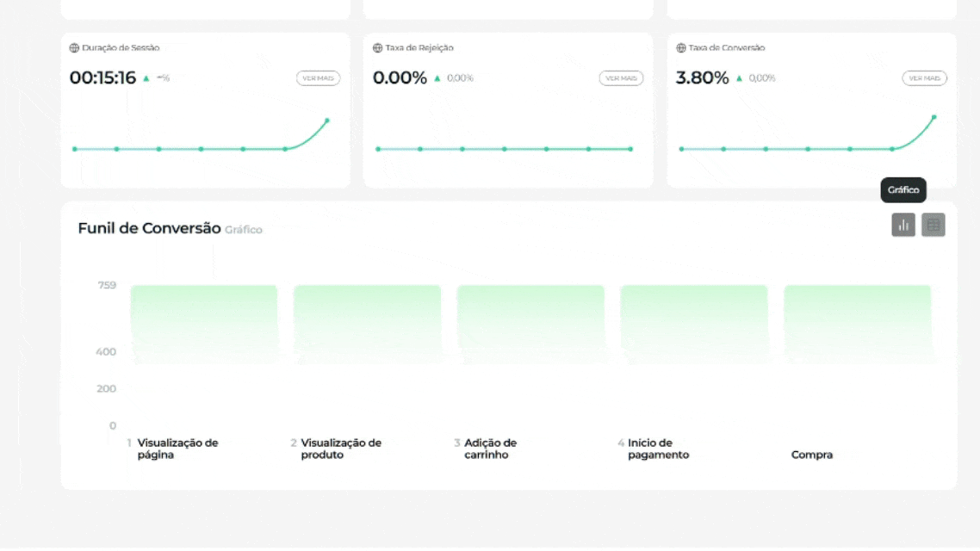
Task: Click the Visualização de produto funnel bar
Action: pos(368,325)
